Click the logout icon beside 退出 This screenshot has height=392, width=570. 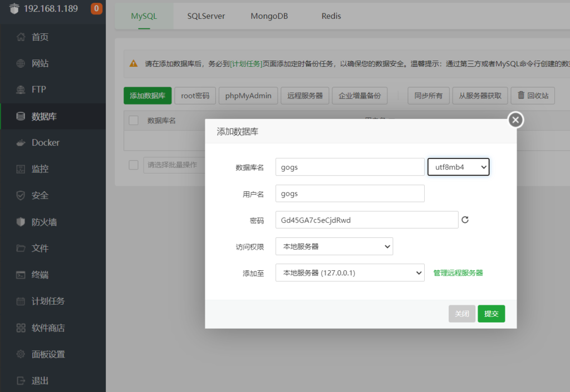tap(21, 380)
